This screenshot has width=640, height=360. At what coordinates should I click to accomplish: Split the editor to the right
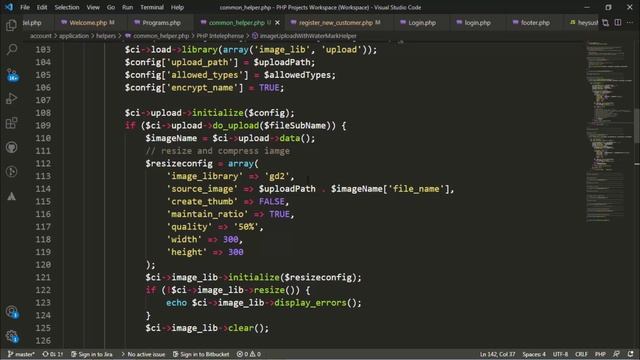pyautogui.click(x=618, y=23)
